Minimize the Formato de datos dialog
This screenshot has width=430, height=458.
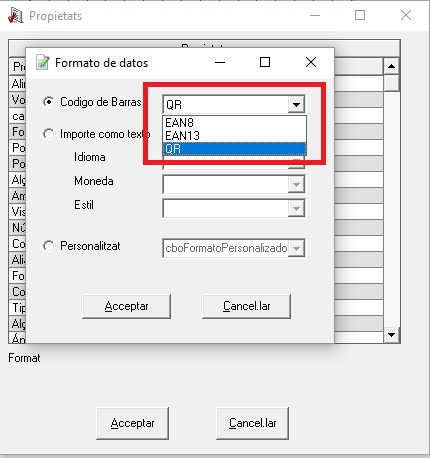click(220, 62)
